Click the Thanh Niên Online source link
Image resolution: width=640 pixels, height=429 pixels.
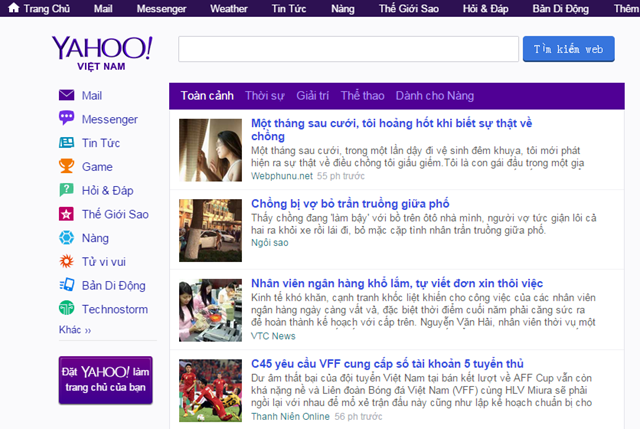click(290, 416)
